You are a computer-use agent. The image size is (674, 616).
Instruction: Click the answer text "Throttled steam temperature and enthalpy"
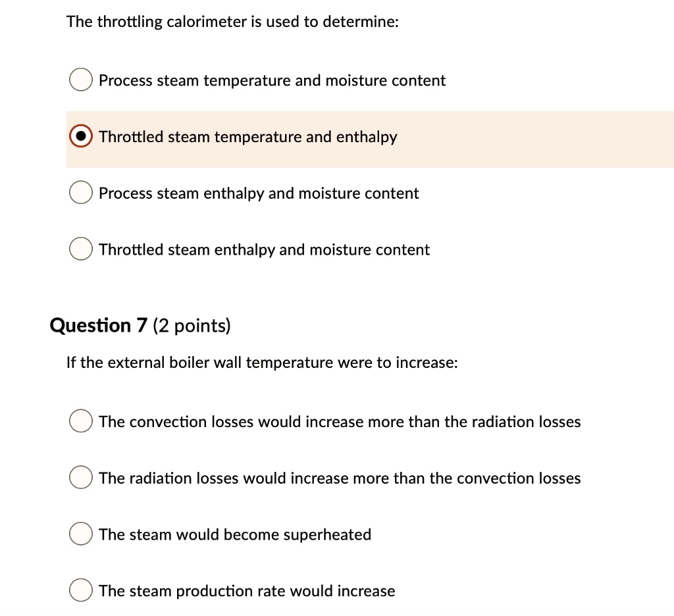[x=247, y=137]
